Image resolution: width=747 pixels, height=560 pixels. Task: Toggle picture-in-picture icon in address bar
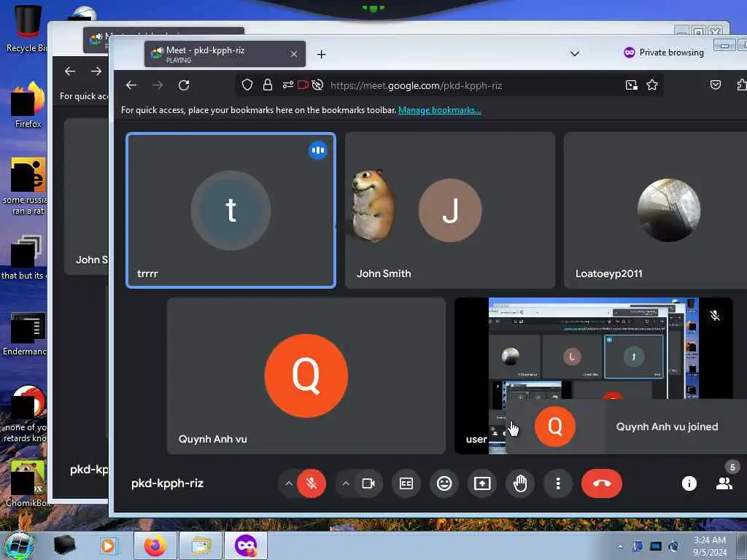(632, 85)
